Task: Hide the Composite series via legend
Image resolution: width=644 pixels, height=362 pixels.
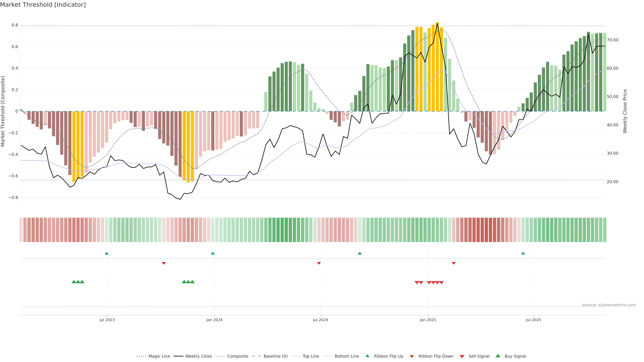Action: pos(237,356)
